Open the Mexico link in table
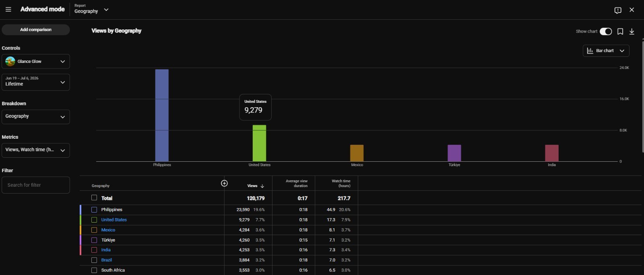 tap(108, 230)
